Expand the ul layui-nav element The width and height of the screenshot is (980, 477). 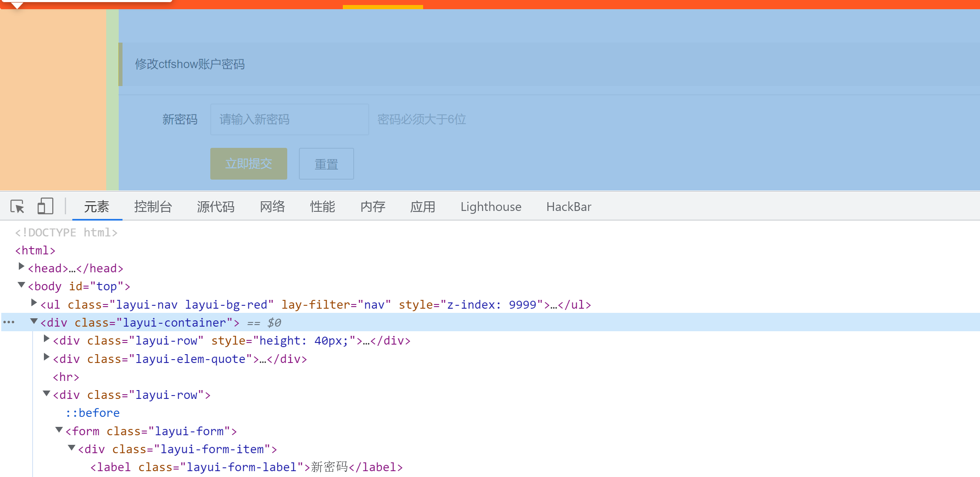(x=34, y=303)
